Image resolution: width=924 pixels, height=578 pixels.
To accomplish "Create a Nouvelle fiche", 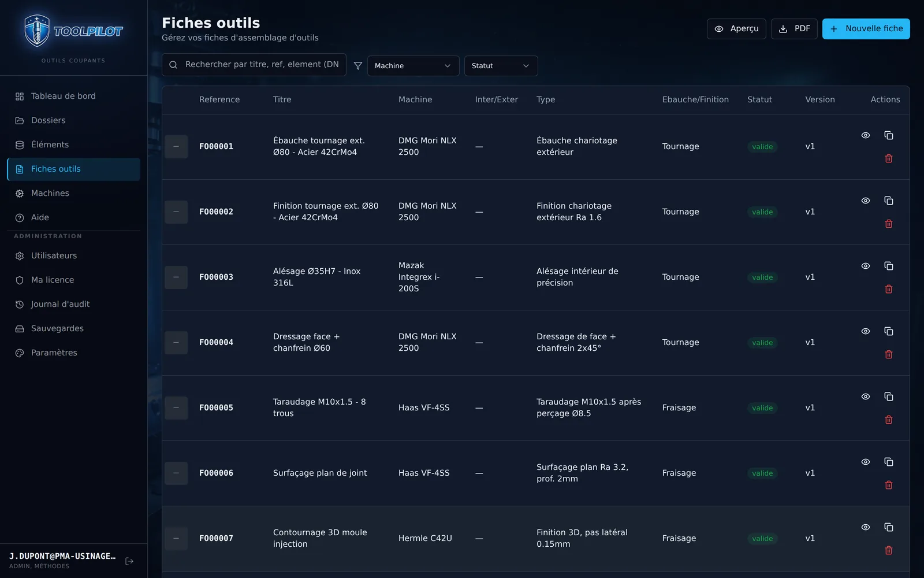I will coord(866,29).
